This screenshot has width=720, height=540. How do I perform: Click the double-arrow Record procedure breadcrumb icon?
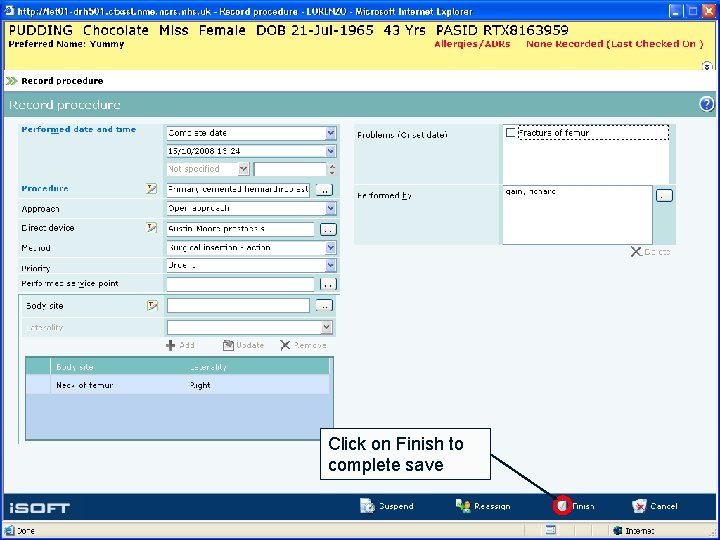(x=11, y=81)
